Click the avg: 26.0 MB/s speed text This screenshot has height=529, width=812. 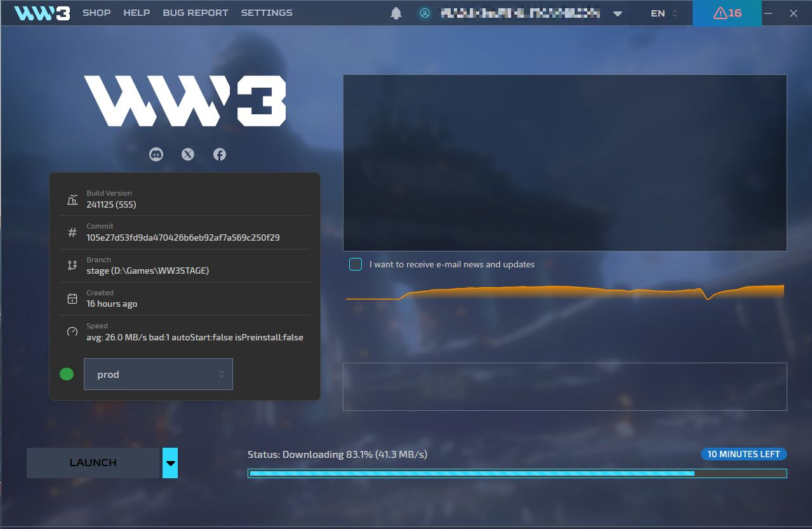[x=195, y=337]
